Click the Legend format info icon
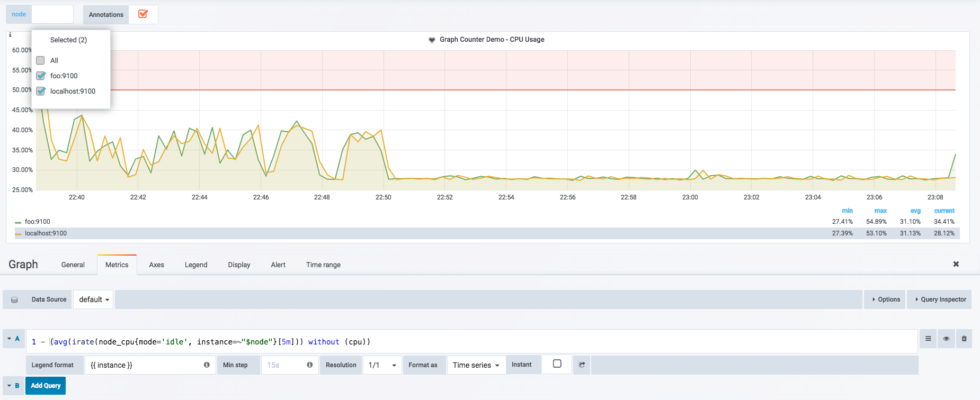Viewport: 980px width, 400px height. click(207, 365)
